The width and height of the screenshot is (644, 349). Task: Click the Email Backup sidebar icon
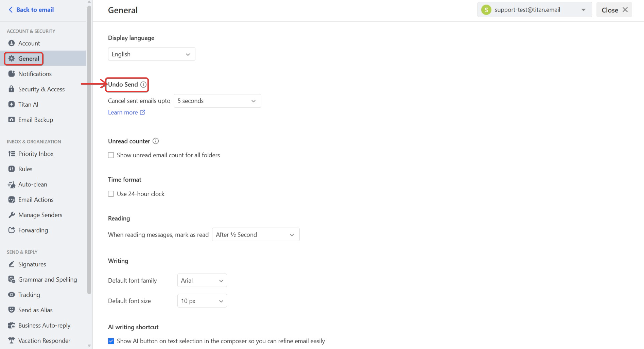12,120
